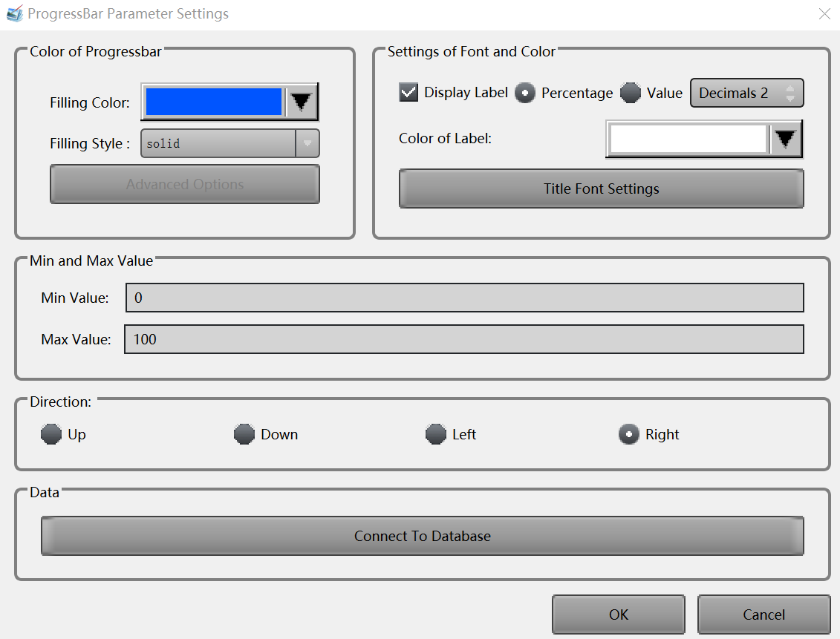Decrease Decimals with the down stepper arrow

click(x=790, y=99)
